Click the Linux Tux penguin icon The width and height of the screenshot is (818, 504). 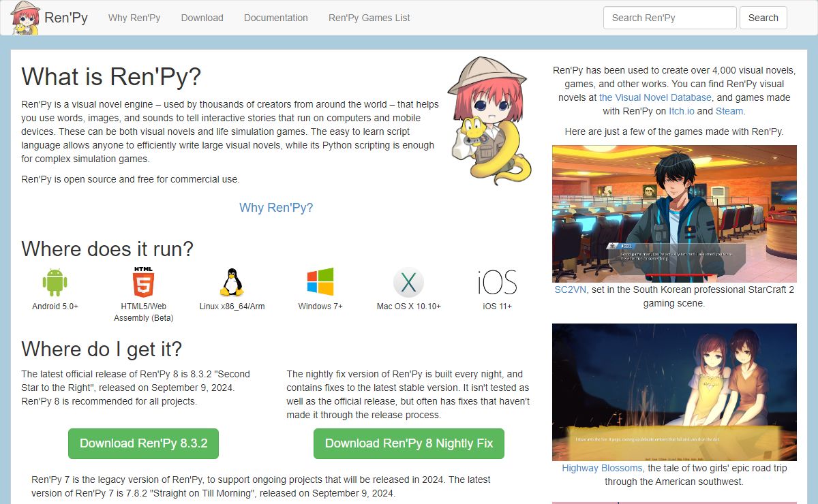click(x=232, y=282)
